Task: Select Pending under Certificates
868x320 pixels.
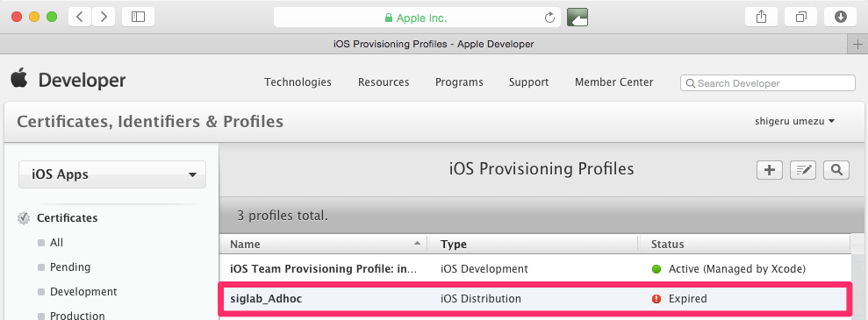Action: (70, 267)
